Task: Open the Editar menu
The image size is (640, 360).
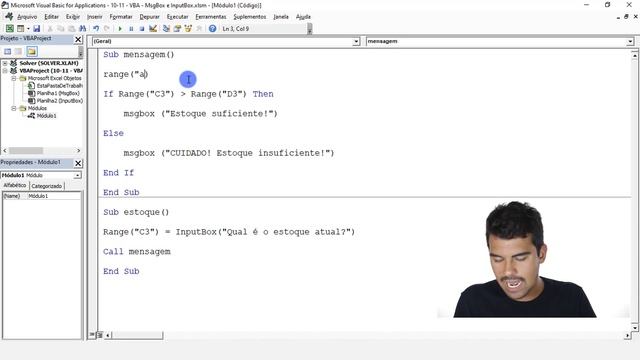Action: pyautogui.click(x=51, y=17)
